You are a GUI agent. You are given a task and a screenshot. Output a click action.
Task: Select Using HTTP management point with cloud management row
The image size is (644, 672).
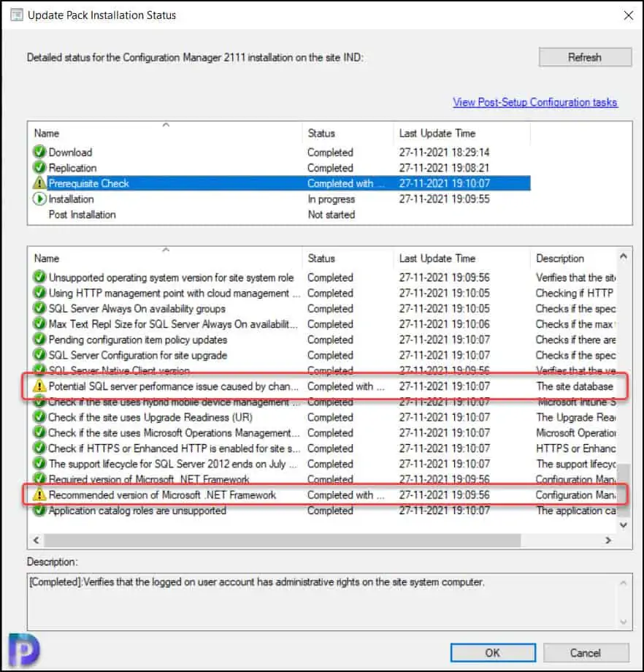coord(323,293)
